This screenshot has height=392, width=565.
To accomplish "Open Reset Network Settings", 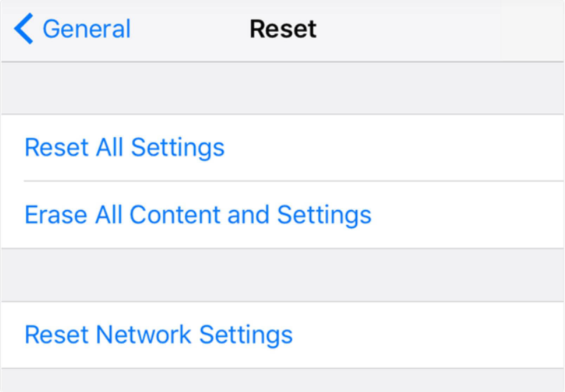I will (x=158, y=335).
